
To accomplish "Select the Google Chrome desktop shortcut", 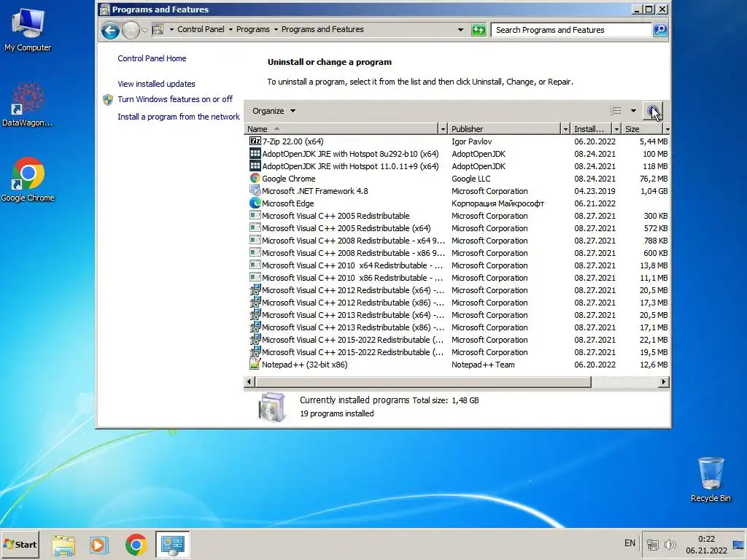I will coord(28,179).
